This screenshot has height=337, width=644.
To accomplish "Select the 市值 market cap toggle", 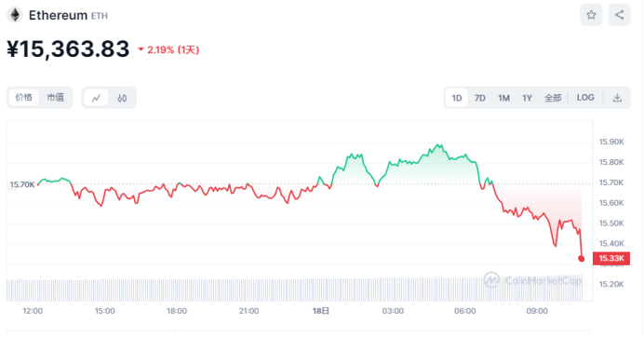I will [x=56, y=98].
